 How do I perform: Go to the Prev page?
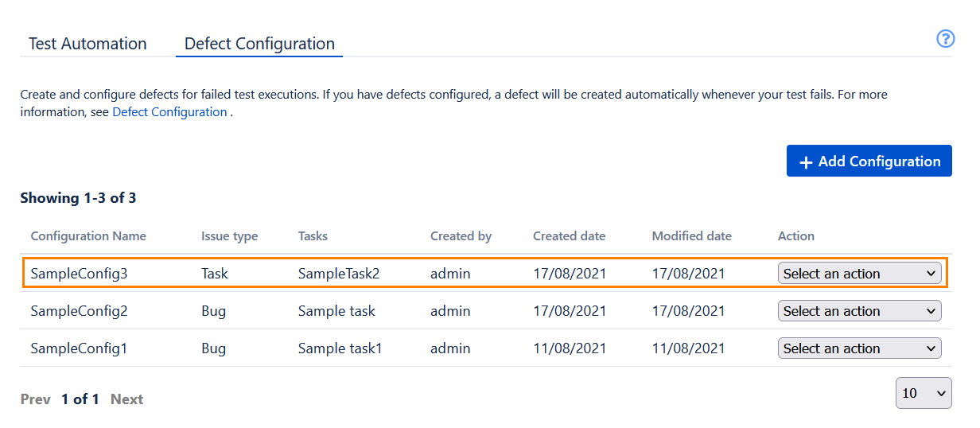coord(35,399)
